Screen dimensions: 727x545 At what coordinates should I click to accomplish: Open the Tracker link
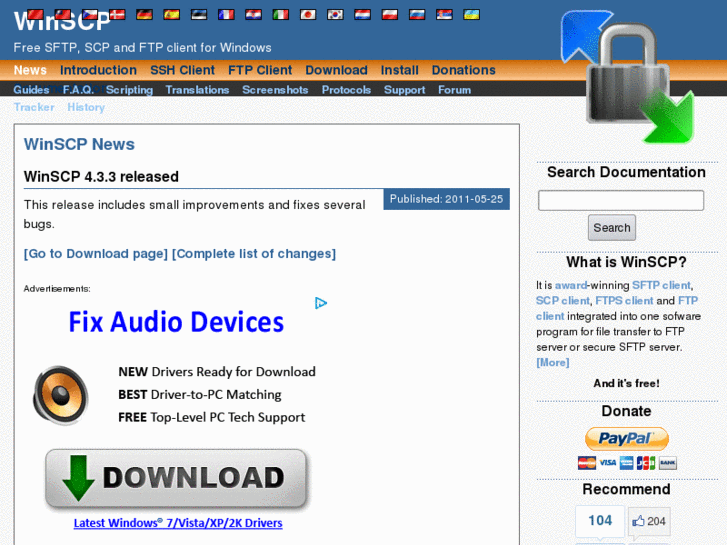pos(34,107)
